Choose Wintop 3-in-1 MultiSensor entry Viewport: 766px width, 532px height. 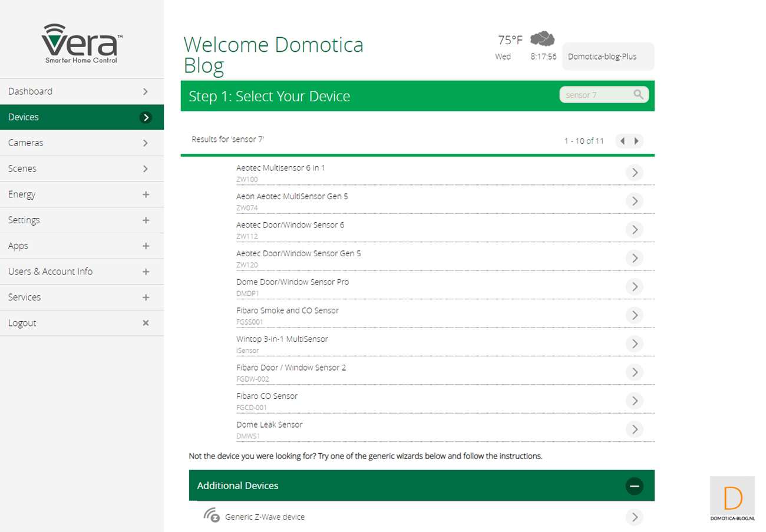282,339
